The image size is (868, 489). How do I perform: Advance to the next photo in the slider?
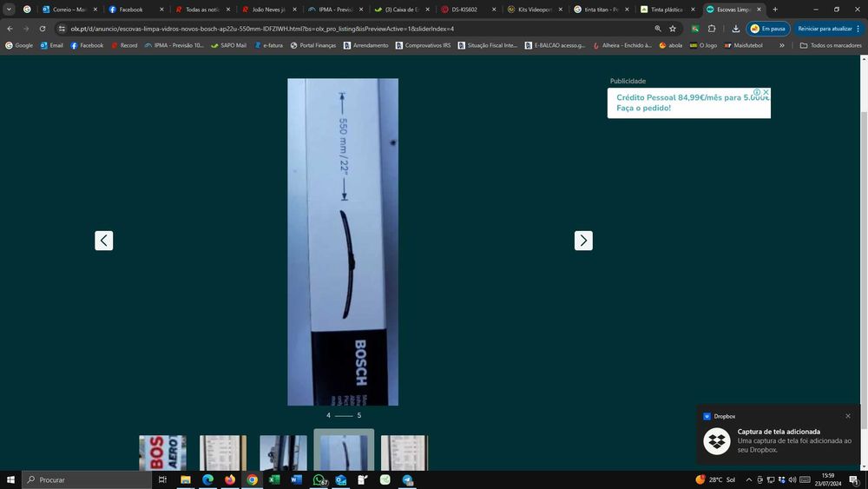tap(583, 241)
